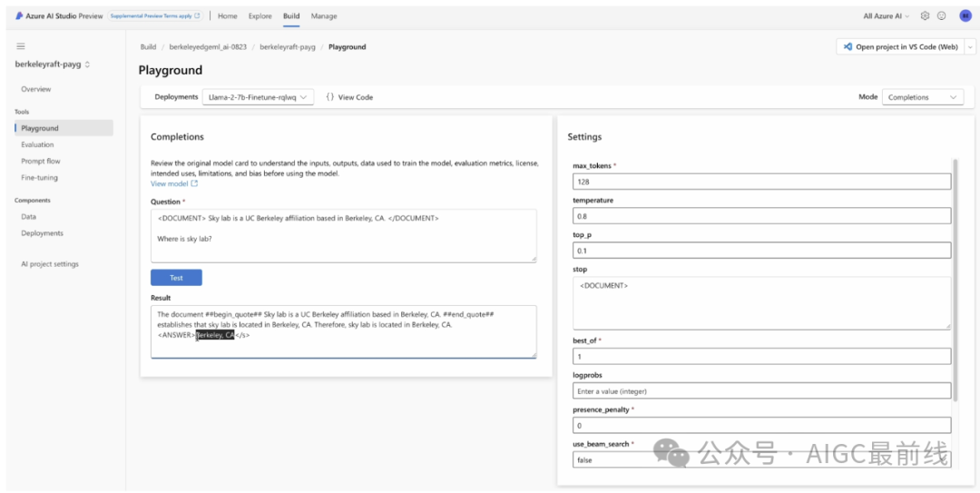Open the Manage tab
Screen dimensions: 980x493
(x=323, y=16)
